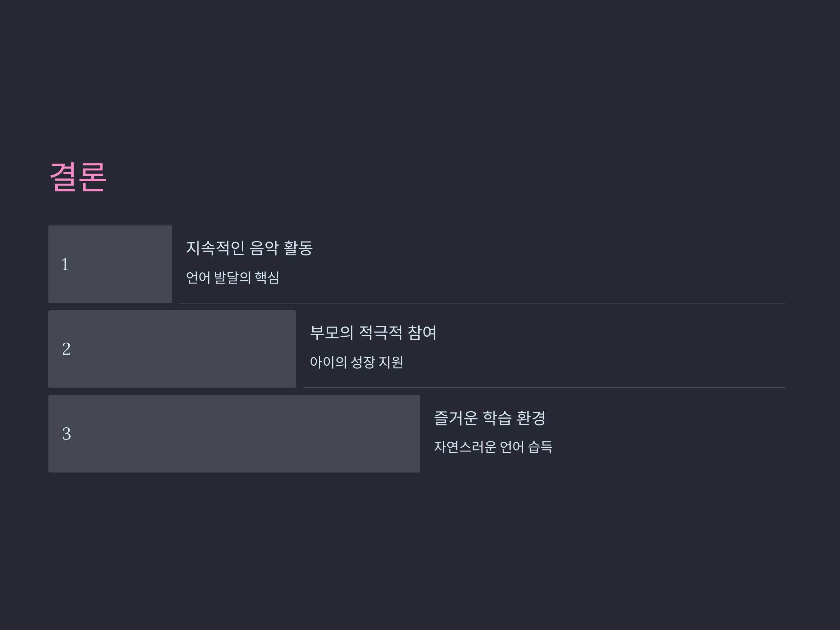Select subtext 언어 발달의 핵심
Image resolution: width=840 pixels, height=630 pixels.
click(232, 278)
